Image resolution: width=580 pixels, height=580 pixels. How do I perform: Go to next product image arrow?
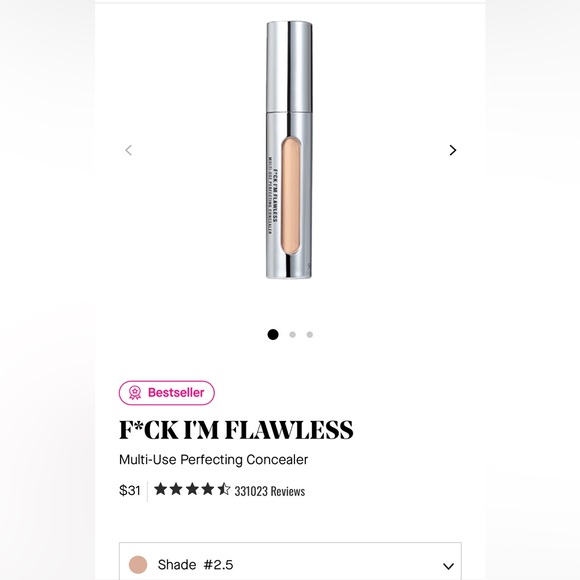point(453,150)
